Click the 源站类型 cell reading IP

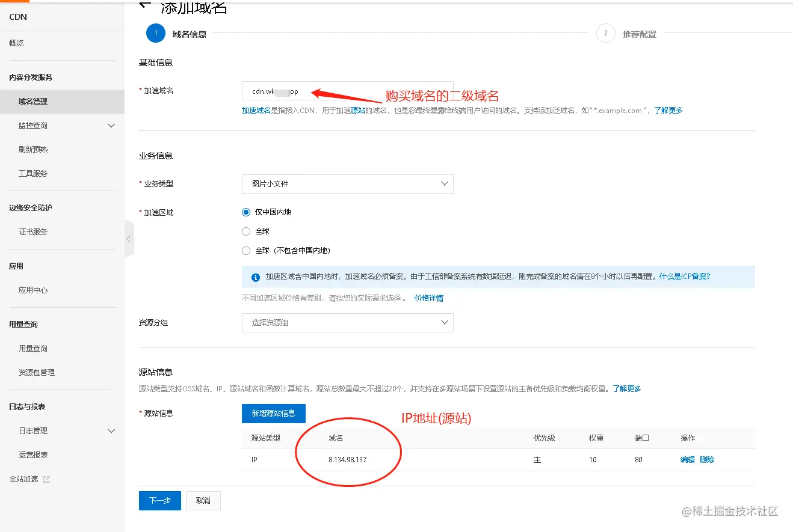coord(255,460)
